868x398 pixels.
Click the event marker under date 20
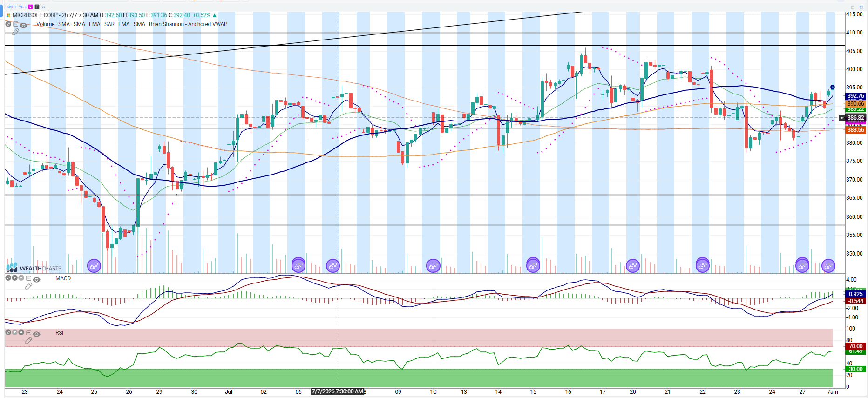click(x=632, y=266)
